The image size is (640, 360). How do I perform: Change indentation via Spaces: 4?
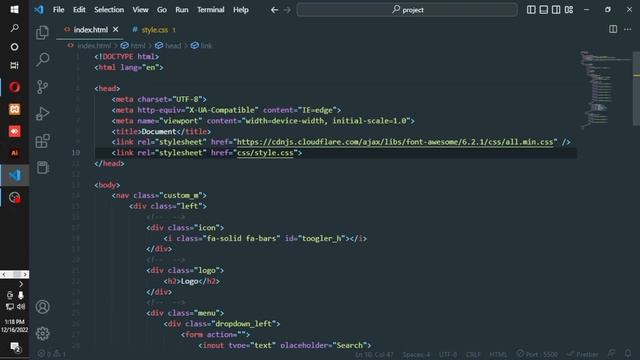[x=416, y=354]
